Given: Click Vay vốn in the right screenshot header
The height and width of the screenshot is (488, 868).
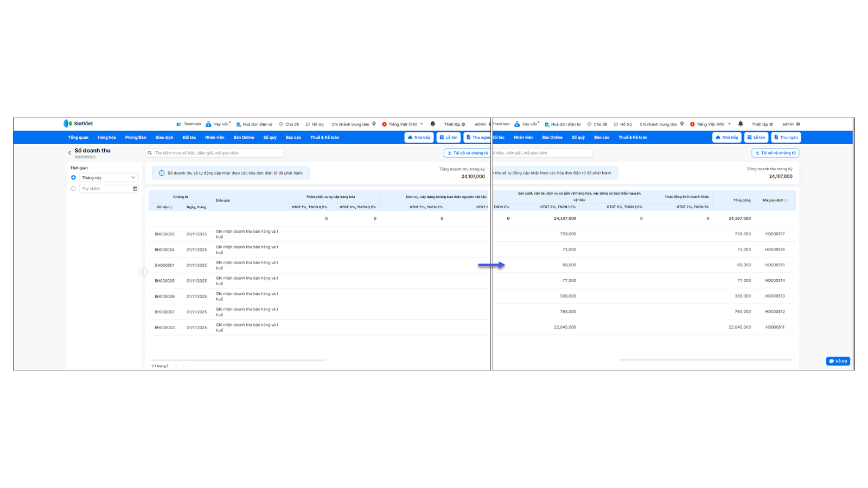Looking at the screenshot, I should (x=526, y=124).
